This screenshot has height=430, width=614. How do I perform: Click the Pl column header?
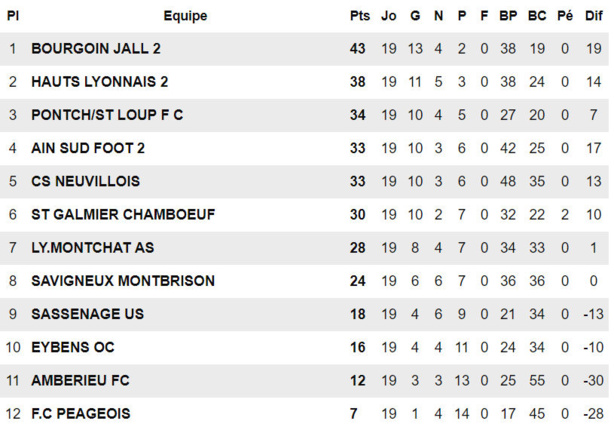point(13,16)
